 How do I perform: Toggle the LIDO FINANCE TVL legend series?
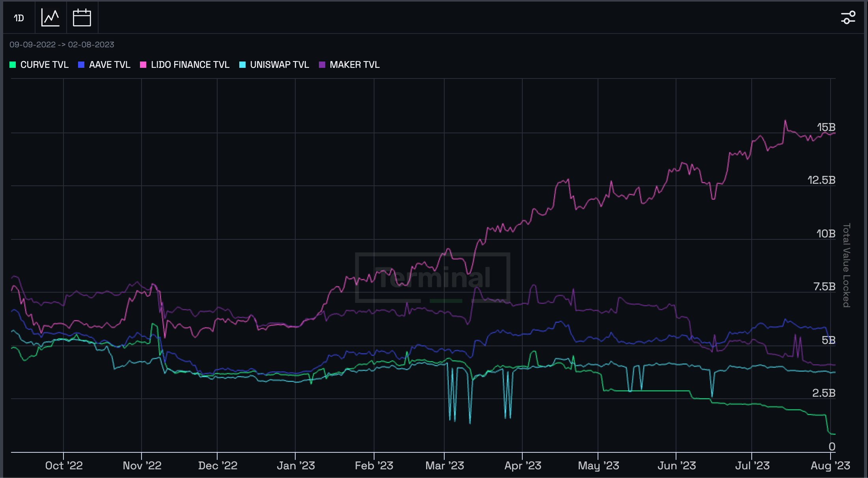coord(185,65)
